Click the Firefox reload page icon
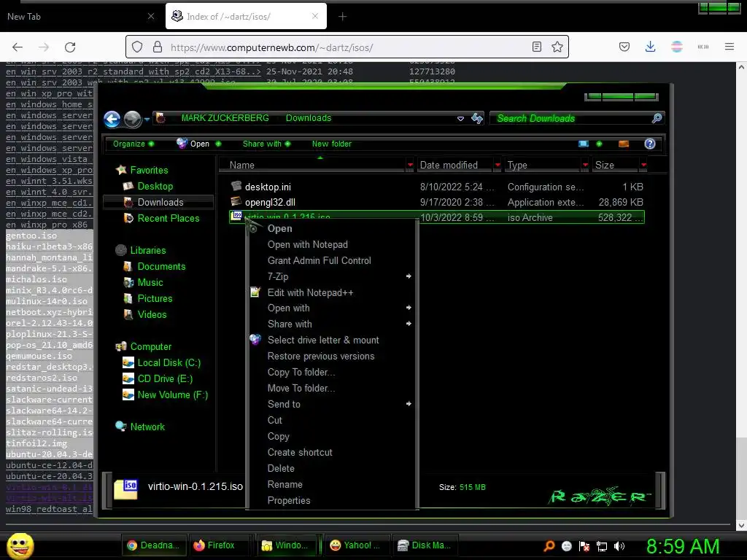This screenshot has width=747, height=560. tap(71, 47)
